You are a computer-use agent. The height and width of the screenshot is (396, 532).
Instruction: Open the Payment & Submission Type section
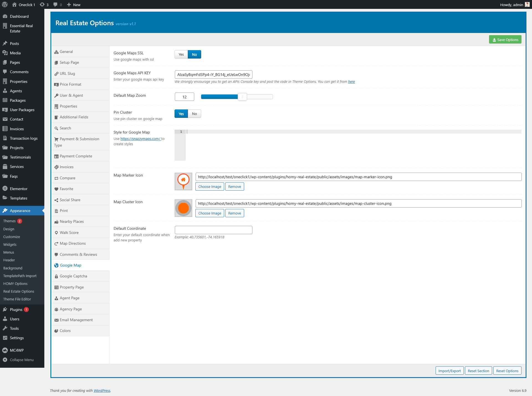80,142
